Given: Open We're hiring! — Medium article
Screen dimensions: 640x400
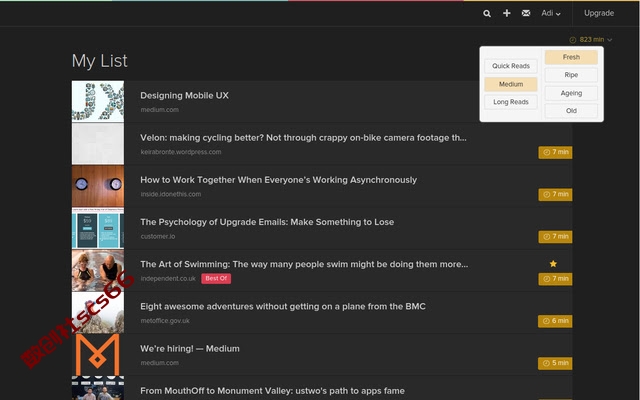Looking at the screenshot, I should click(x=190, y=349).
